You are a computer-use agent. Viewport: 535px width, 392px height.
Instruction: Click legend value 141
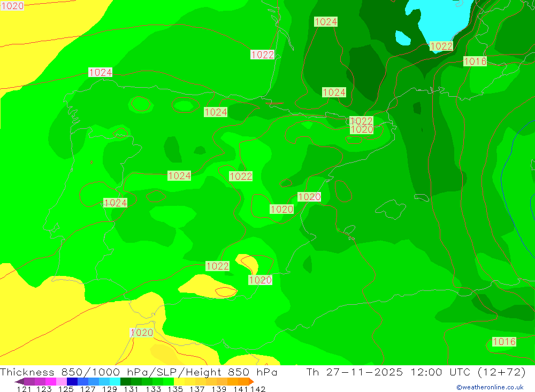point(240,389)
